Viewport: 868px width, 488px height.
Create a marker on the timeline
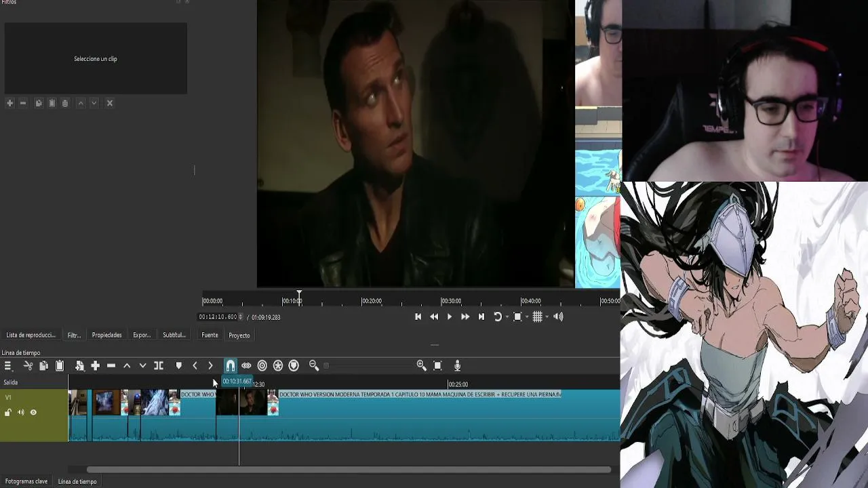[179, 366]
